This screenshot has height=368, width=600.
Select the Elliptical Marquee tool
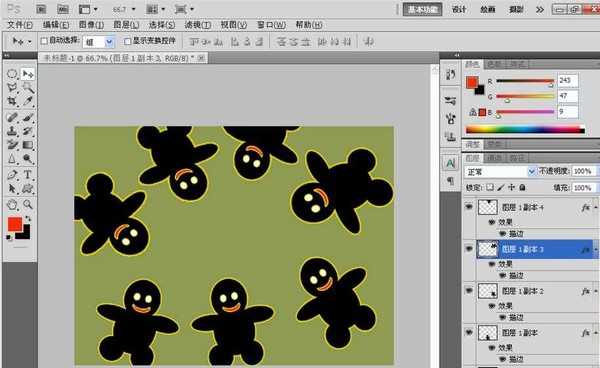pyautogui.click(x=12, y=73)
